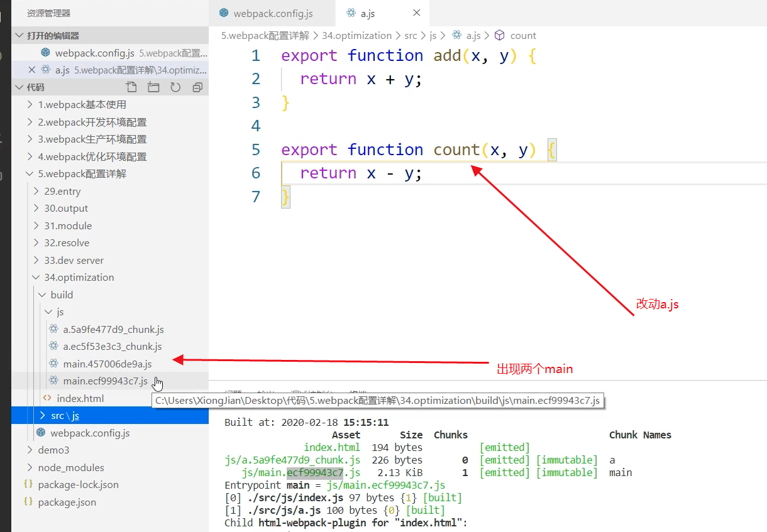Click the HTML icon beside index.html

47,398
